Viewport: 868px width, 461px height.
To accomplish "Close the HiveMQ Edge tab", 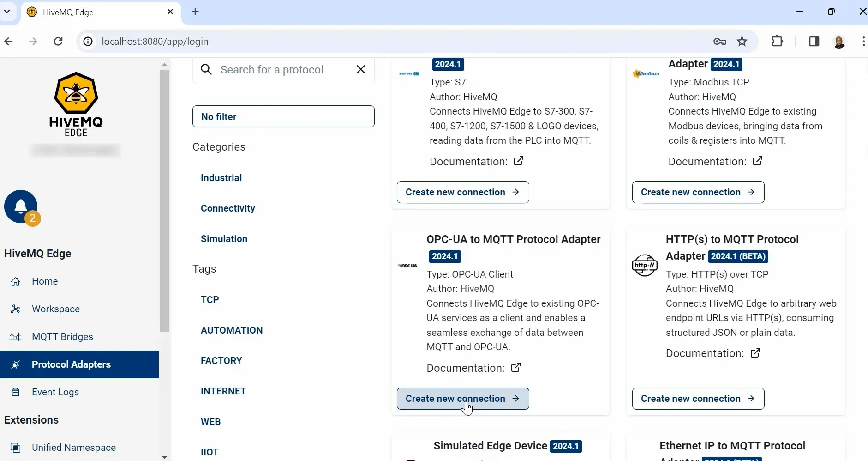I will (170, 12).
